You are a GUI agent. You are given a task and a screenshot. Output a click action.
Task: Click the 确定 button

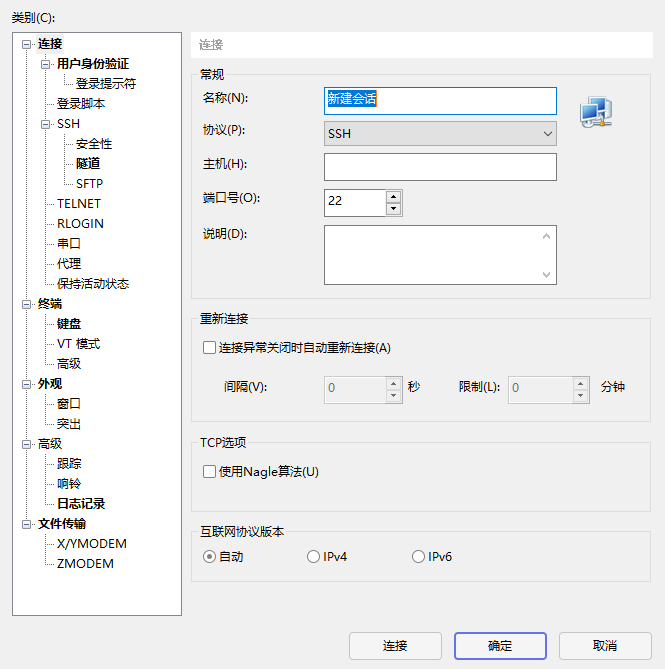(500, 646)
